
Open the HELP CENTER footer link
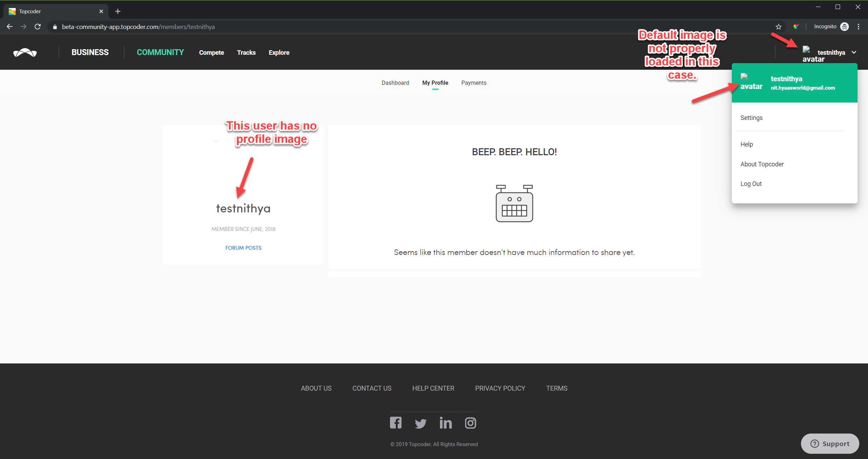[x=433, y=388]
